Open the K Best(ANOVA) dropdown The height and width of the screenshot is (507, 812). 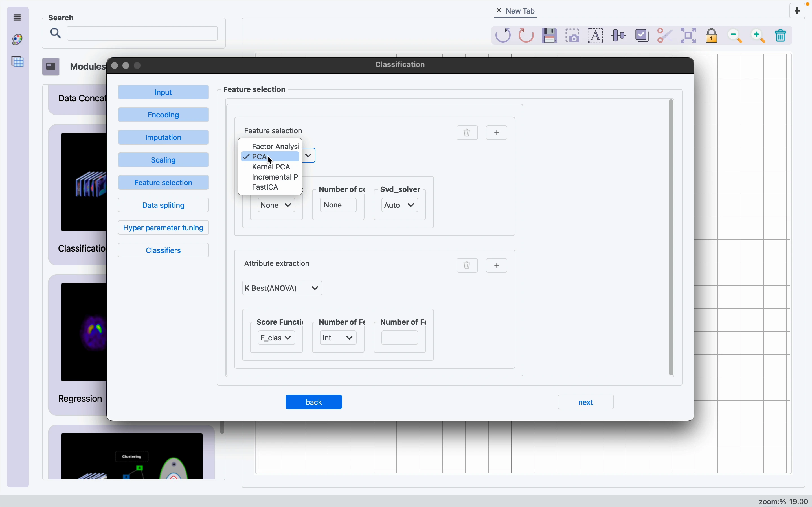282,289
